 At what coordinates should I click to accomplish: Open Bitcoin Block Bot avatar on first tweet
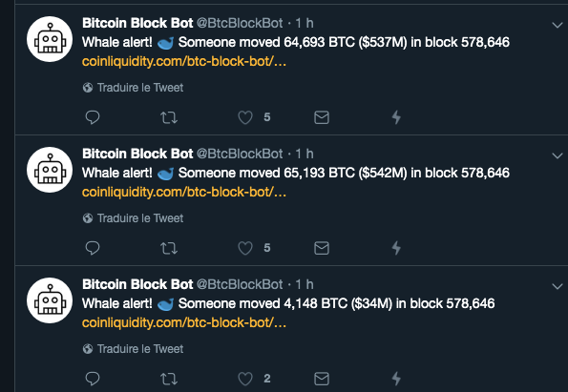(x=50, y=39)
